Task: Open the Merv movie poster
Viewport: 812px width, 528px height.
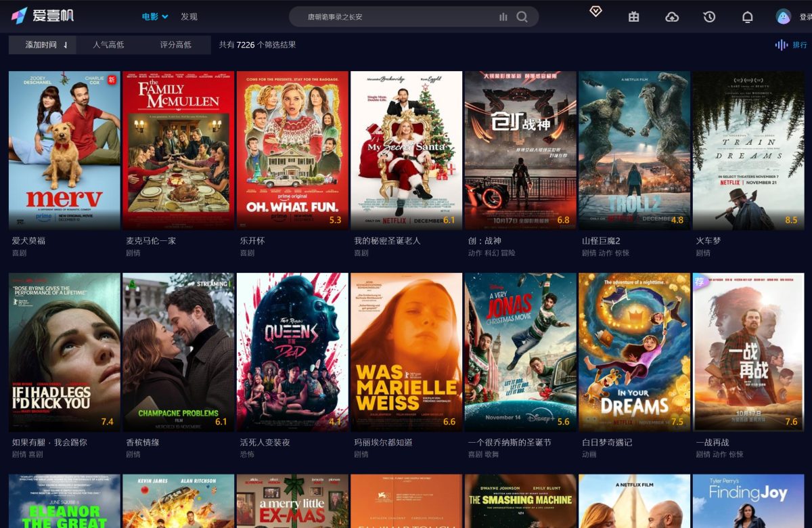Action: (64, 150)
